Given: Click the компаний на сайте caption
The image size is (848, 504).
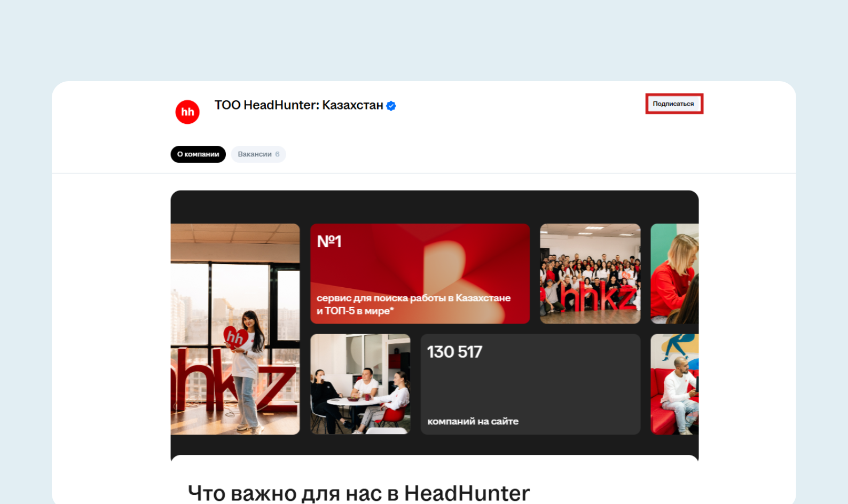Looking at the screenshot, I should pyautogui.click(x=473, y=421).
